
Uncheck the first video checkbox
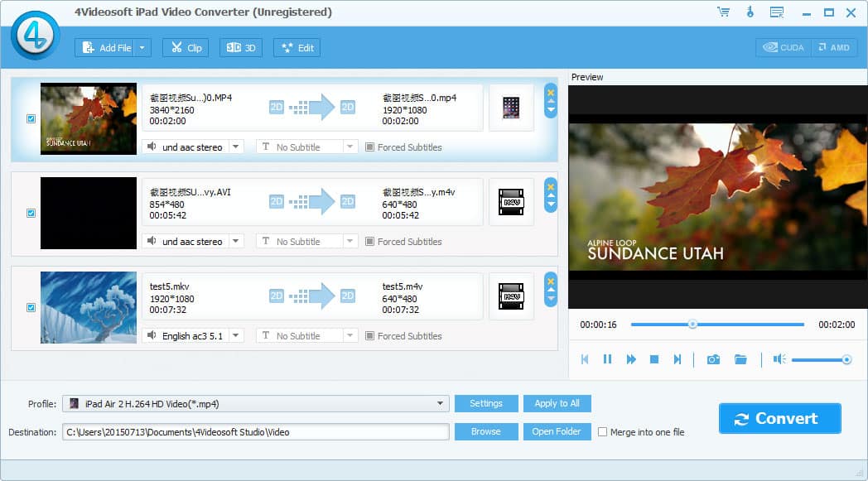[31, 118]
